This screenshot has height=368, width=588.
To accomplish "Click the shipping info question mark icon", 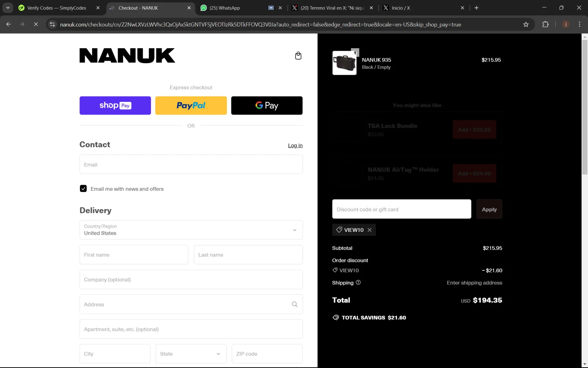I will pos(358,282).
